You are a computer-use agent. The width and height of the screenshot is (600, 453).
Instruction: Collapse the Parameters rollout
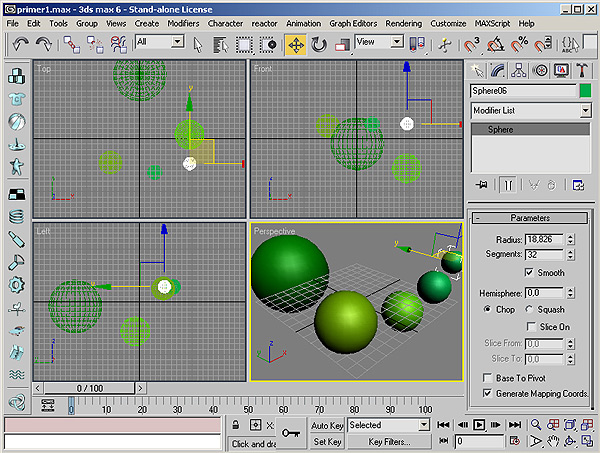point(530,218)
